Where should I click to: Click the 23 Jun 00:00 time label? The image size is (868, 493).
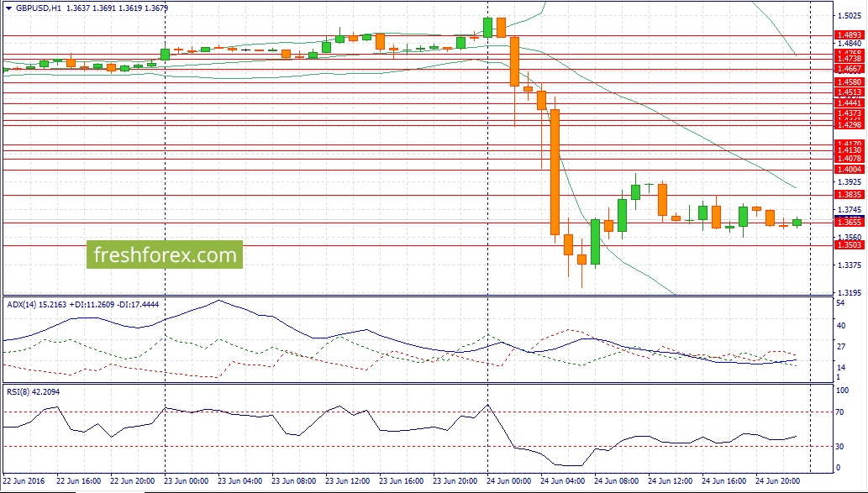(185, 482)
